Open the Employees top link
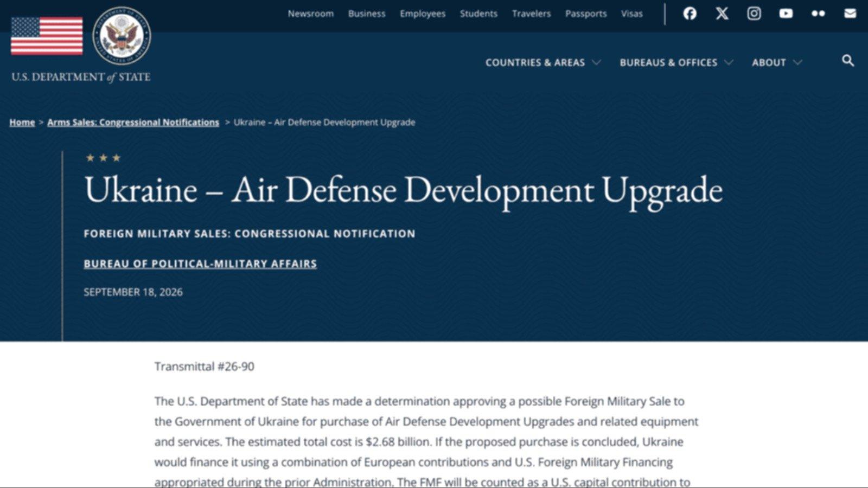868x488 pixels. point(423,14)
